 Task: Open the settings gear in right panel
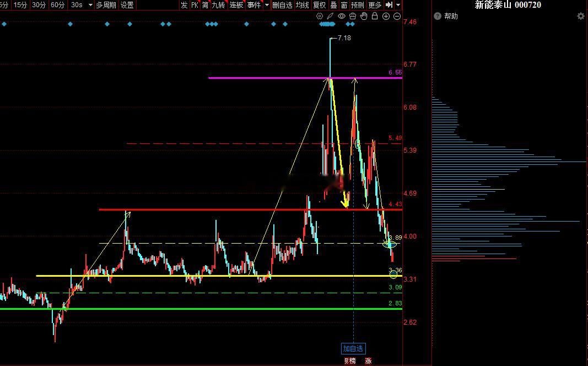[x=581, y=16]
